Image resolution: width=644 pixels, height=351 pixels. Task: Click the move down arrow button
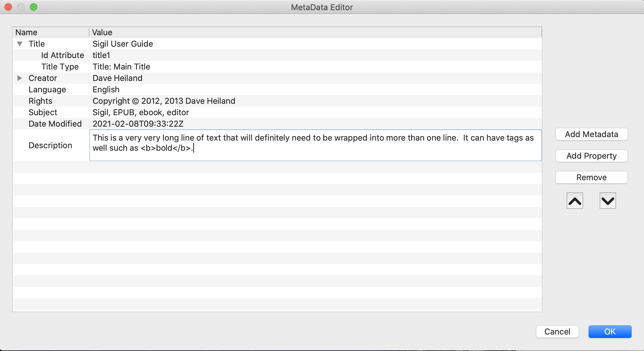608,201
